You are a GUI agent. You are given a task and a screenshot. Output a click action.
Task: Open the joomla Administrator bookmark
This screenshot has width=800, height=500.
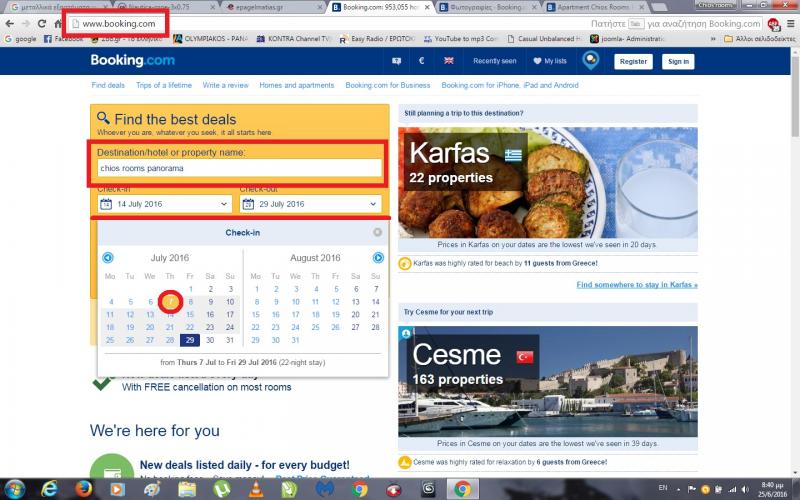point(628,39)
